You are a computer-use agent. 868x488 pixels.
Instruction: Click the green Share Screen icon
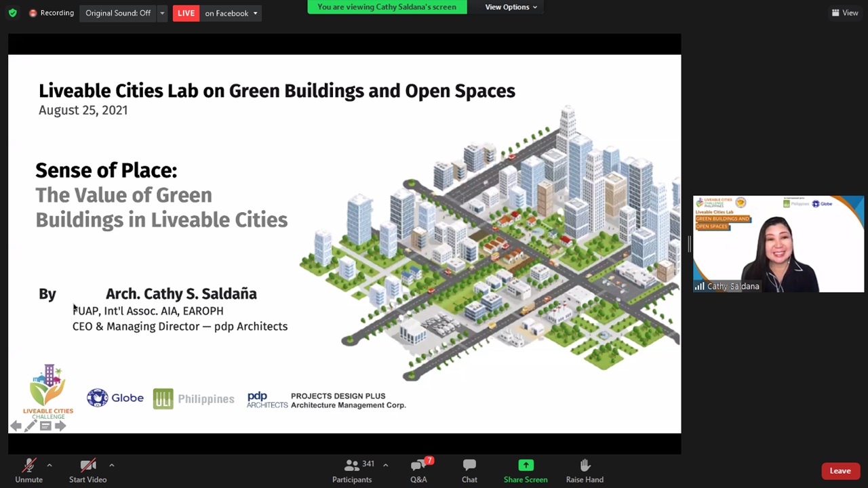click(526, 465)
